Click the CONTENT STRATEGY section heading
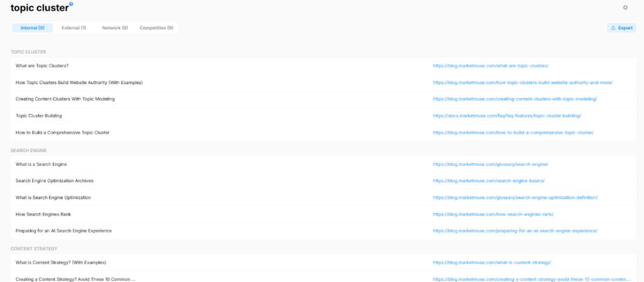 tap(34, 248)
